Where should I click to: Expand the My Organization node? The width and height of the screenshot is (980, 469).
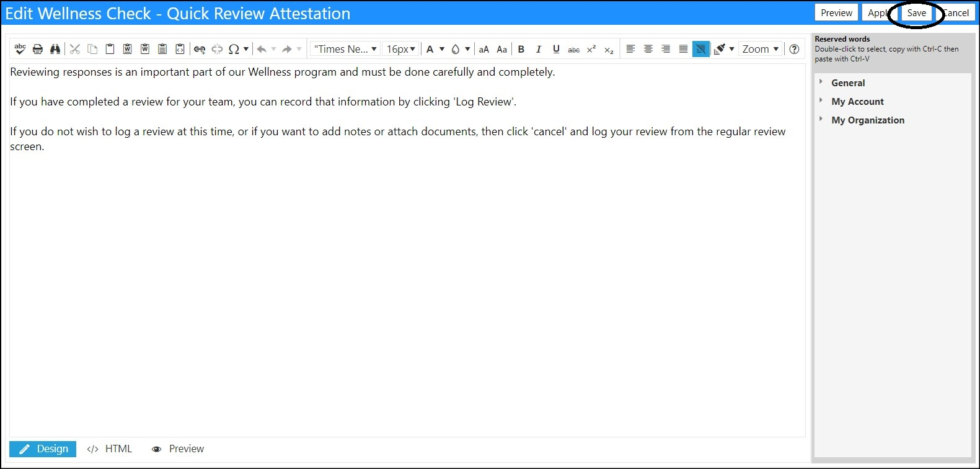coord(821,119)
